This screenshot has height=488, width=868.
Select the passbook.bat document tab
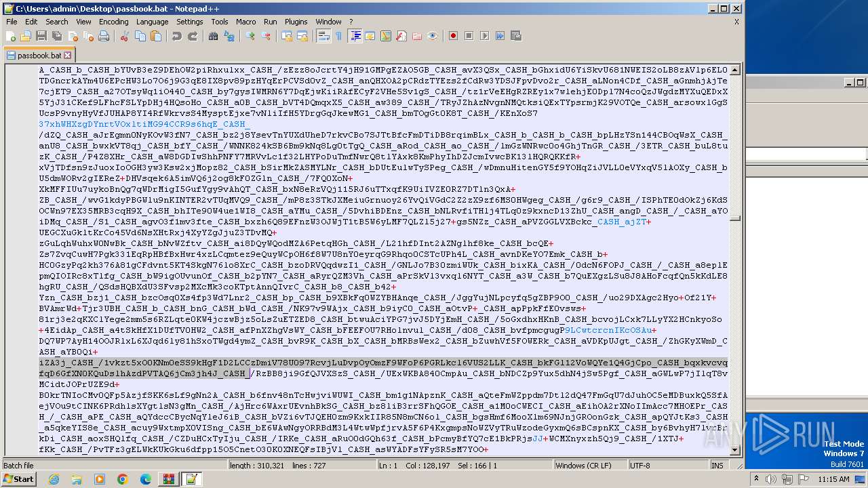(39, 56)
